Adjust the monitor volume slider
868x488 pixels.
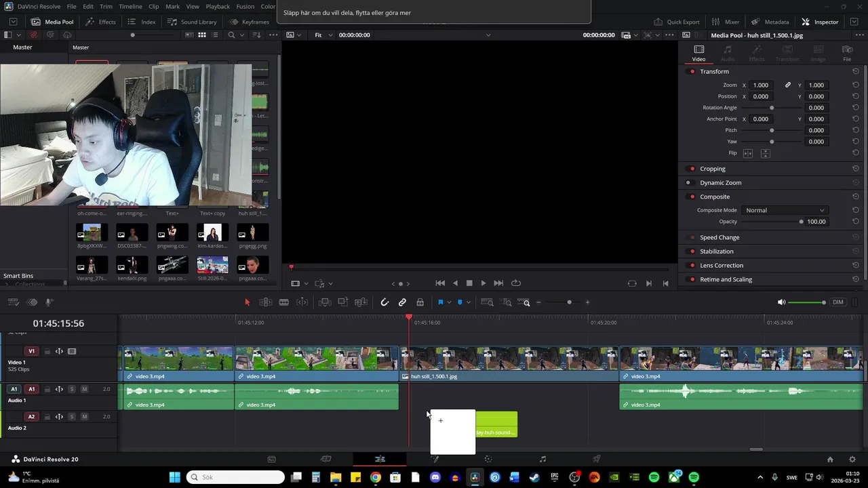tap(807, 302)
